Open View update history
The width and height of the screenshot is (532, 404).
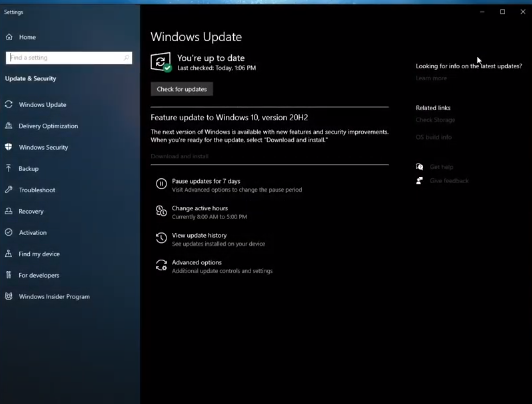[x=199, y=235]
